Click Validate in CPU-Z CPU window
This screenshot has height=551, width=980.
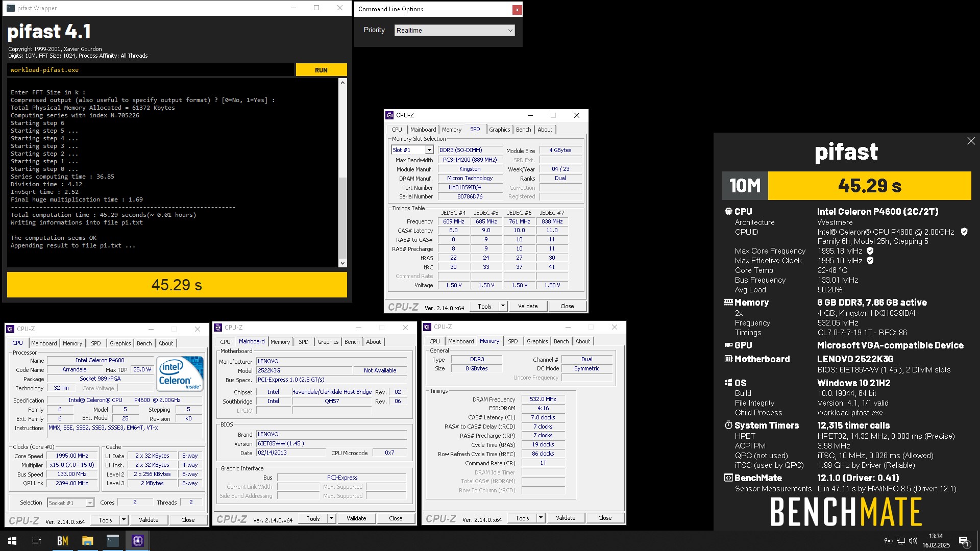[149, 520]
